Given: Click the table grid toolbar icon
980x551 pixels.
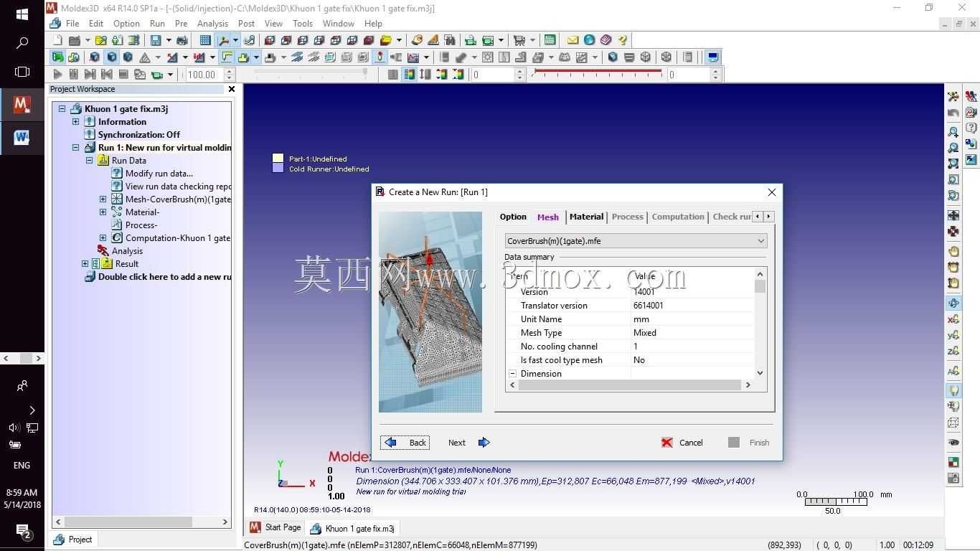Looking at the screenshot, I should tap(205, 40).
